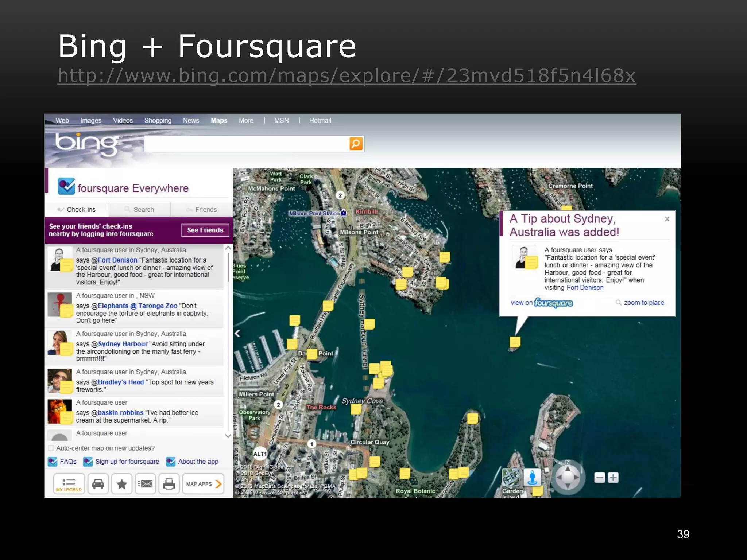The width and height of the screenshot is (747, 560).
Task: Click the Milsons Point Station train icon
Action: tap(343, 213)
